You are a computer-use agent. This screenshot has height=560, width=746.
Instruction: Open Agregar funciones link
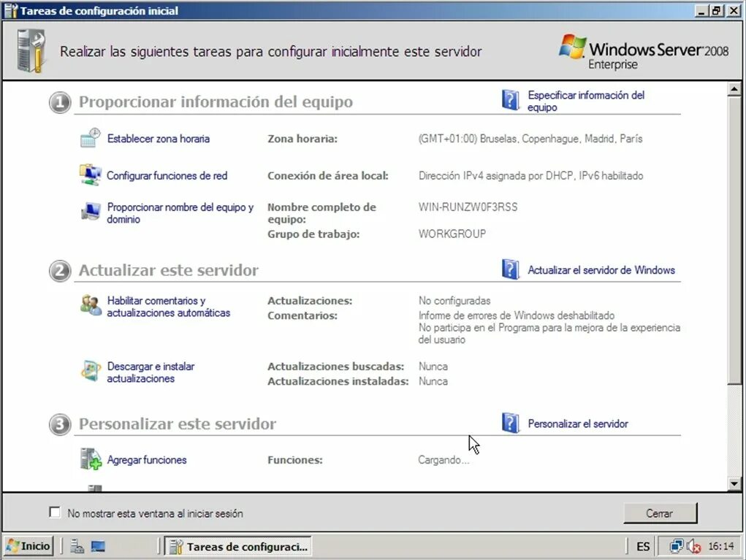(147, 460)
